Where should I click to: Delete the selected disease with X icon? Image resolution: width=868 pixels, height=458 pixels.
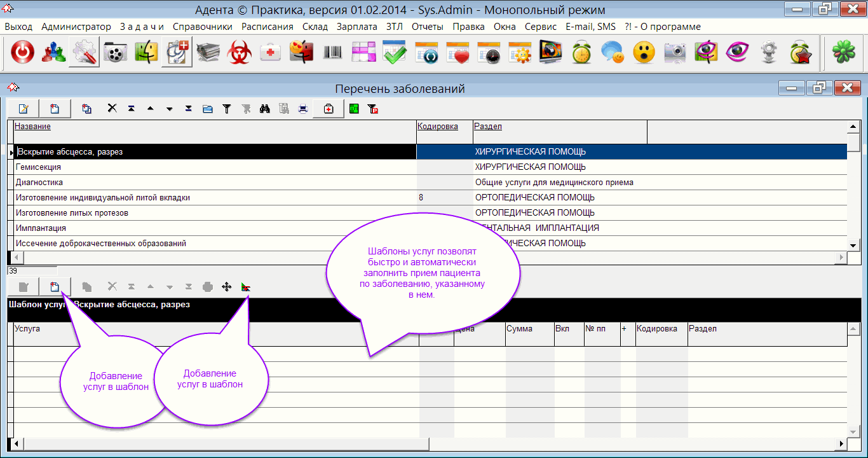[x=112, y=109]
